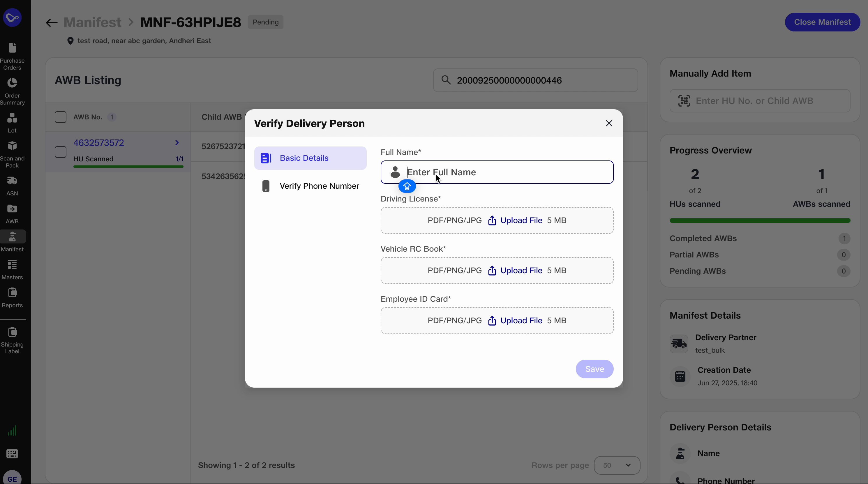Screen dimensions: 868x484
Task: Open Purchase Orders from the sidebar
Action: (x=12, y=56)
